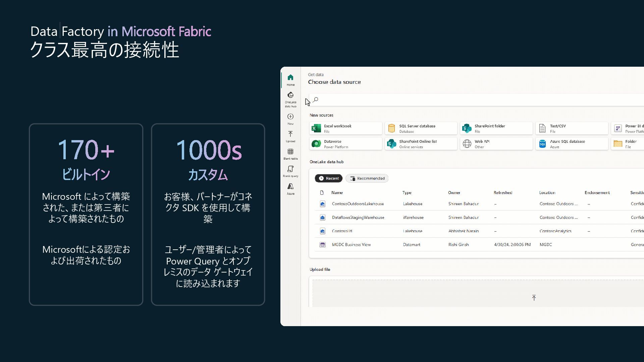The height and width of the screenshot is (362, 644).
Task: Switch to the Recommended tab
Action: pos(367,178)
